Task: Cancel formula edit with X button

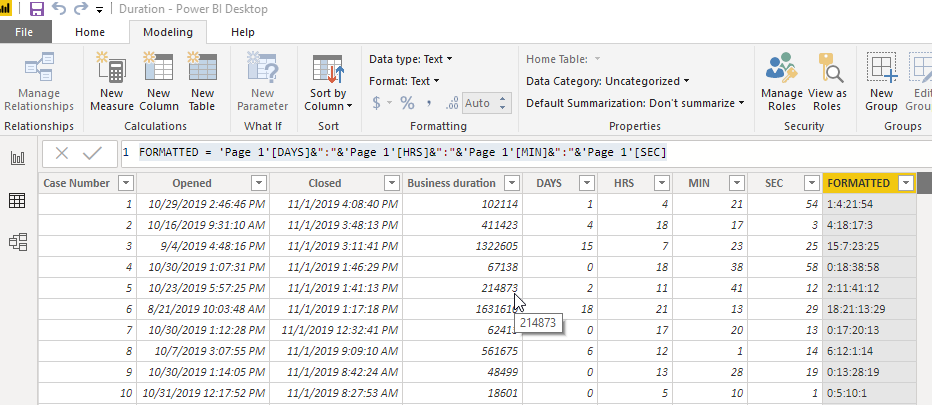Action: coord(62,153)
